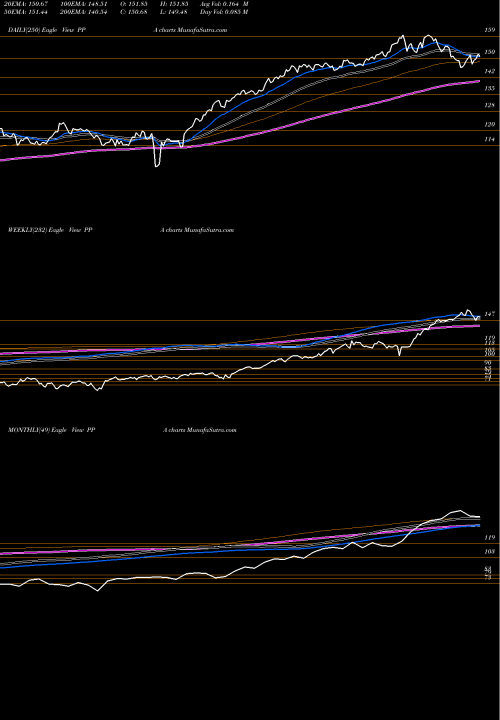This screenshot has width=500, height=720.
Task: Click the 200EMA value in the header
Action: (96, 12)
